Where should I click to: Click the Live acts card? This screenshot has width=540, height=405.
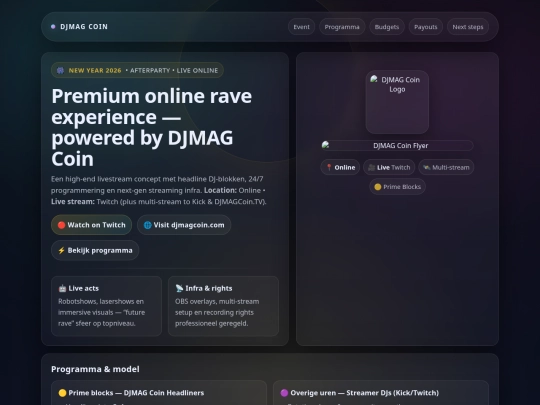106,306
